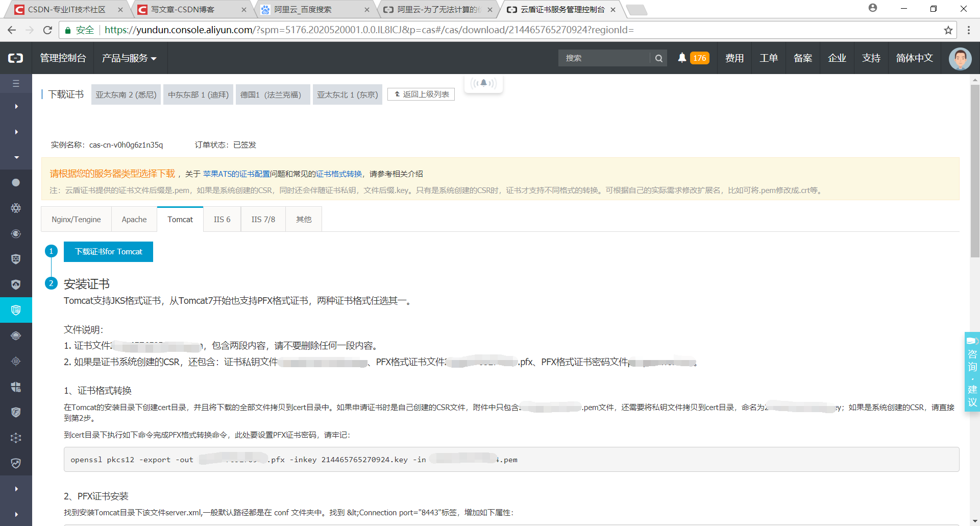Open the planet-shaped icon in the sidebar

tap(16, 336)
